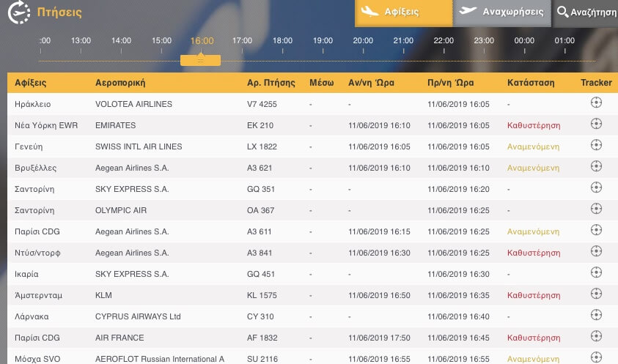Click Καθυστέρηση status for flight EK 210
618x364 pixels.
pos(534,125)
